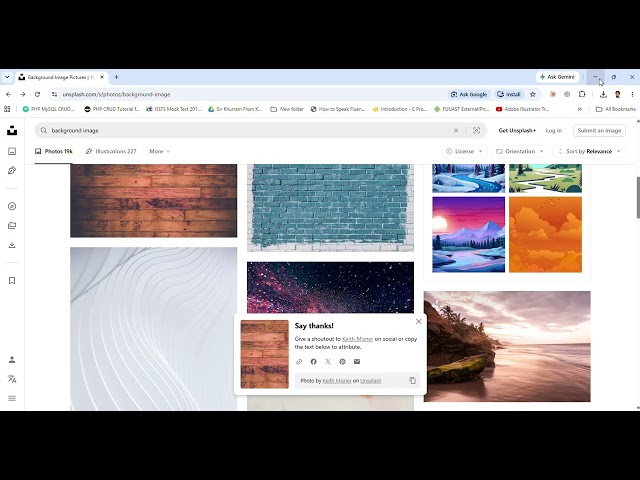
Task: Switch to Illustrations 227 tab
Action: coord(111,151)
